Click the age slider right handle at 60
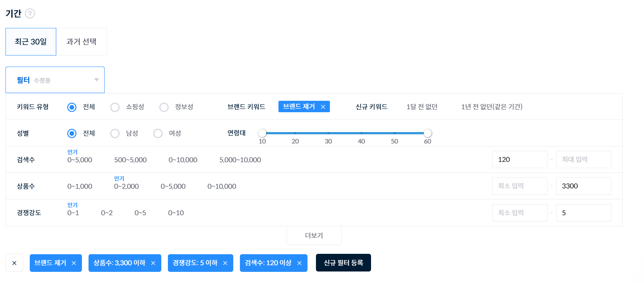The height and width of the screenshot is (284, 644). [x=428, y=133]
